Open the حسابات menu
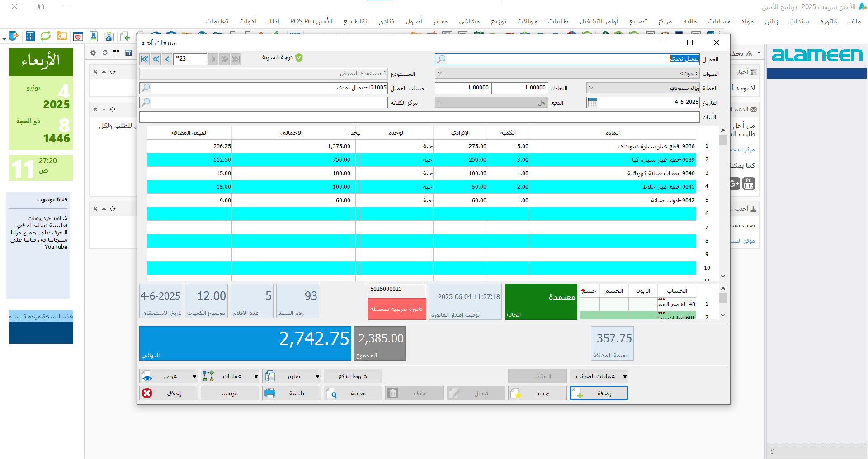Image resolution: width=868 pixels, height=459 pixels. (719, 21)
